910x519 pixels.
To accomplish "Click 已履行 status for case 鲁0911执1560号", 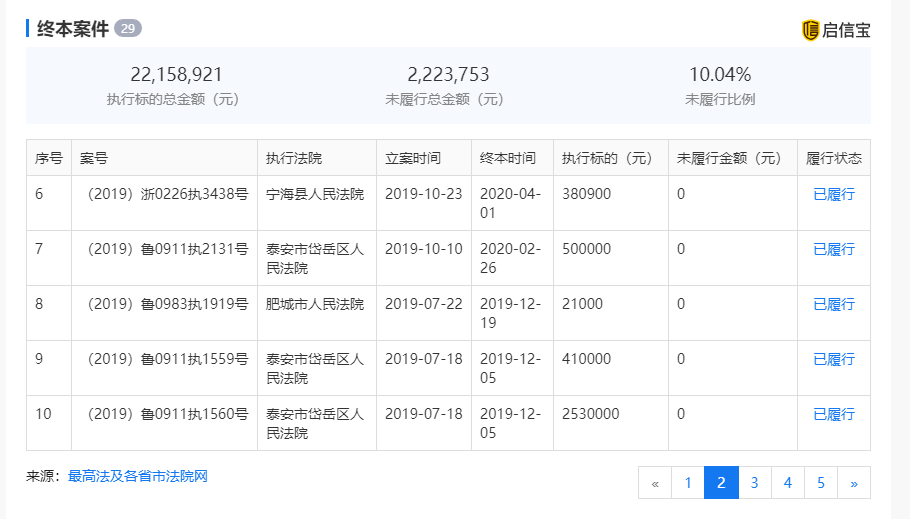I will click(834, 415).
